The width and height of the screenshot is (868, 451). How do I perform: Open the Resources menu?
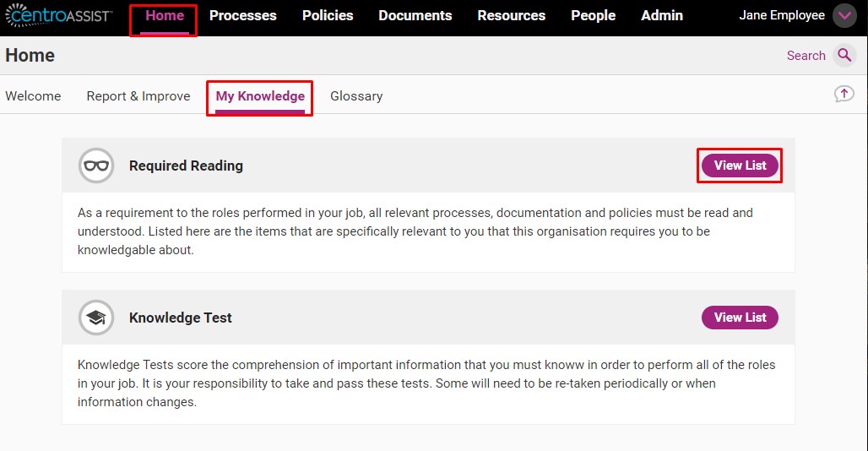tap(512, 15)
